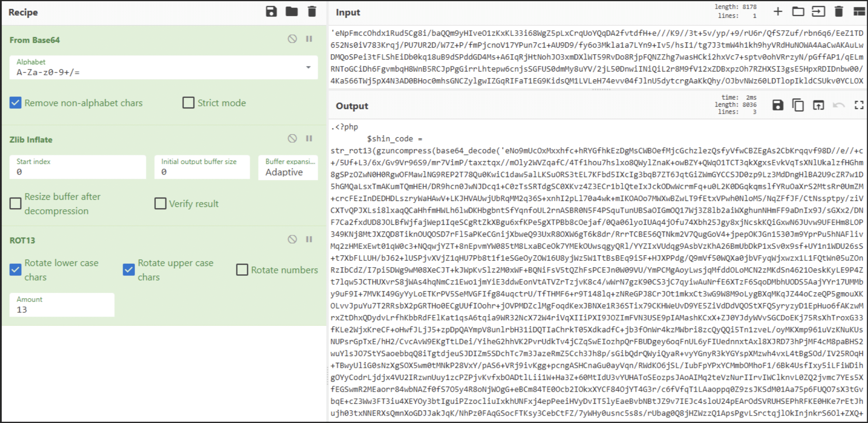Image resolution: width=868 pixels, height=423 pixels.
Task: Open the Buffer expansion Adaptive dropdown
Action: (x=288, y=172)
